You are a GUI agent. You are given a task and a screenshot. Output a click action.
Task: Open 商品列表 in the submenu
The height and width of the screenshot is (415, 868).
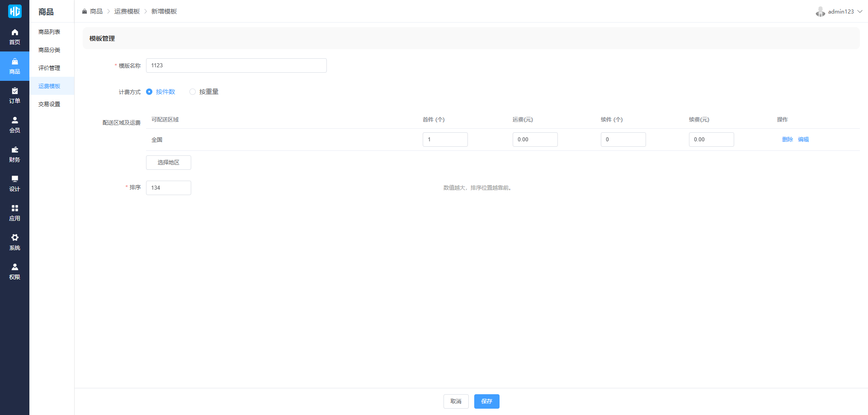point(49,32)
